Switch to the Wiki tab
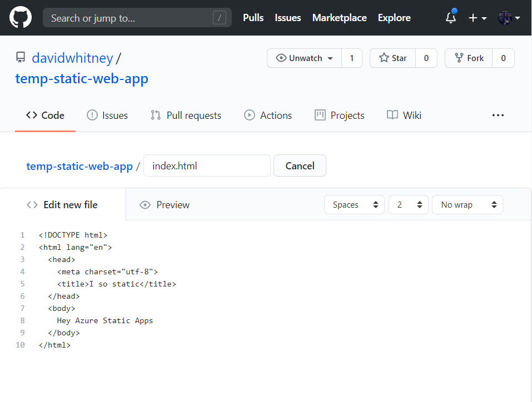The width and height of the screenshot is (532, 402). tap(404, 115)
